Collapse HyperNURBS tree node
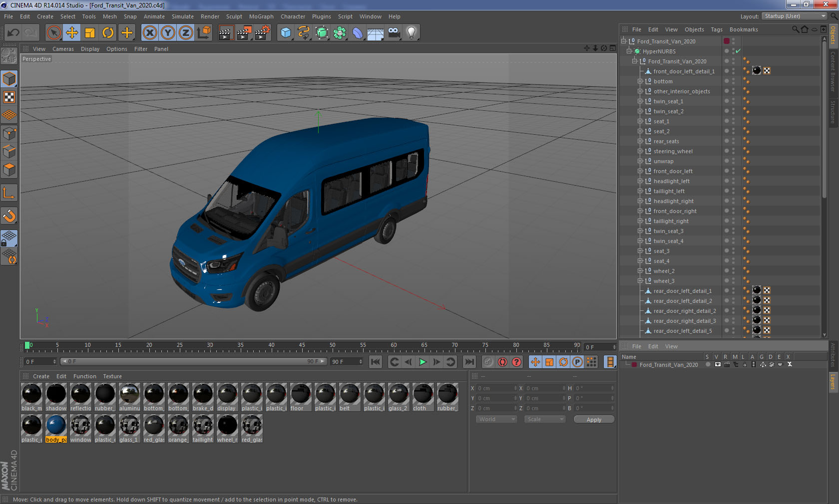This screenshot has height=504, width=839. tap(629, 51)
